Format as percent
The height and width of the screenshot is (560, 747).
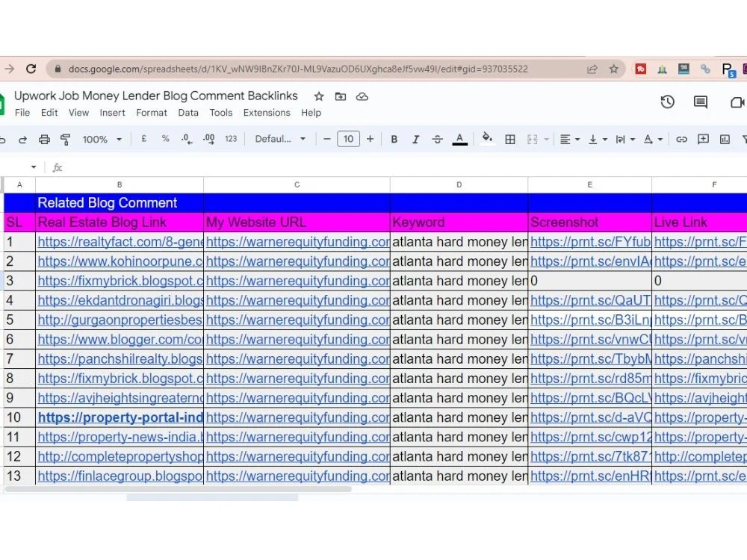pos(165,139)
